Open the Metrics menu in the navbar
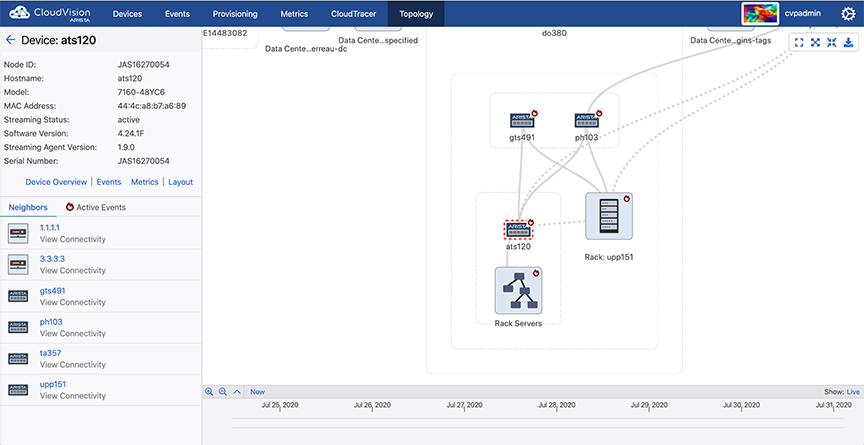This screenshot has width=864, height=445. click(294, 14)
